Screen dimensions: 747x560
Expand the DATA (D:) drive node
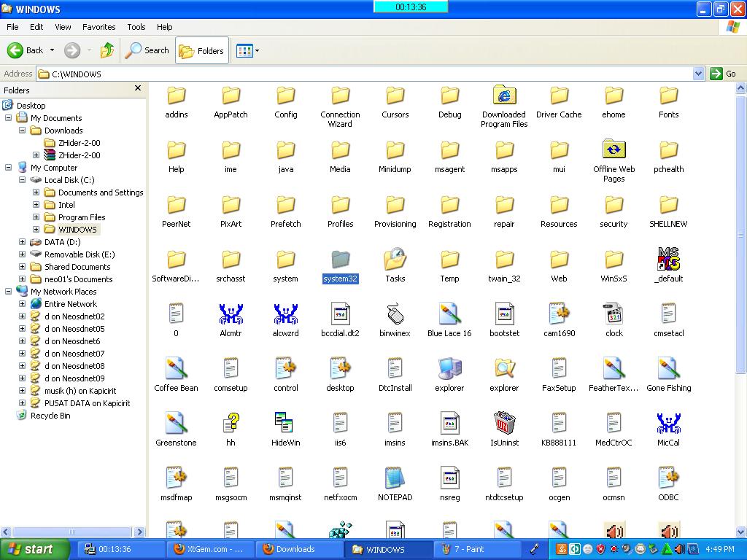[22, 242]
